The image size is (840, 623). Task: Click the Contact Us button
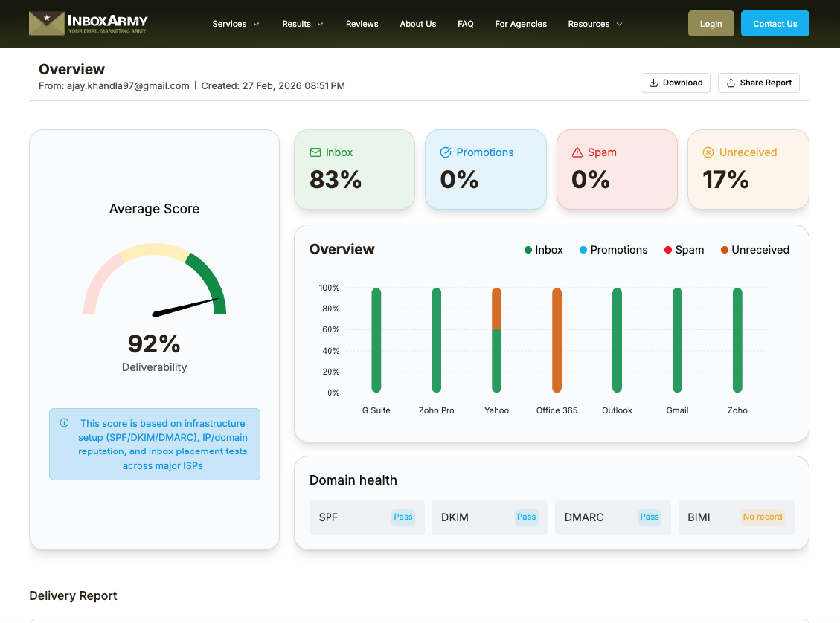tap(775, 23)
